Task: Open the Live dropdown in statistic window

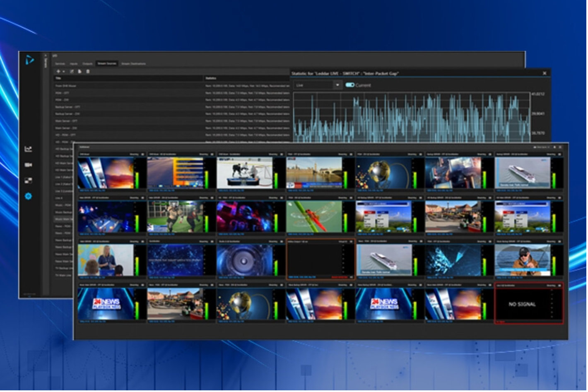Action: tap(318, 85)
